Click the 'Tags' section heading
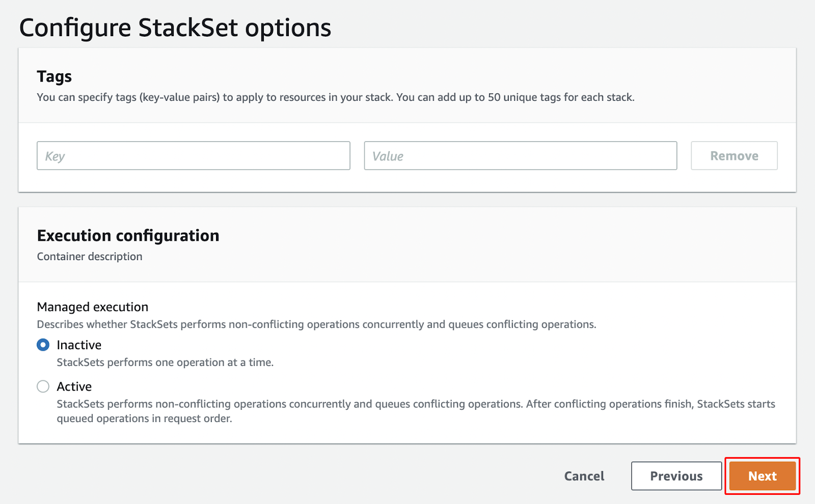Image resolution: width=815 pixels, height=504 pixels. (55, 76)
